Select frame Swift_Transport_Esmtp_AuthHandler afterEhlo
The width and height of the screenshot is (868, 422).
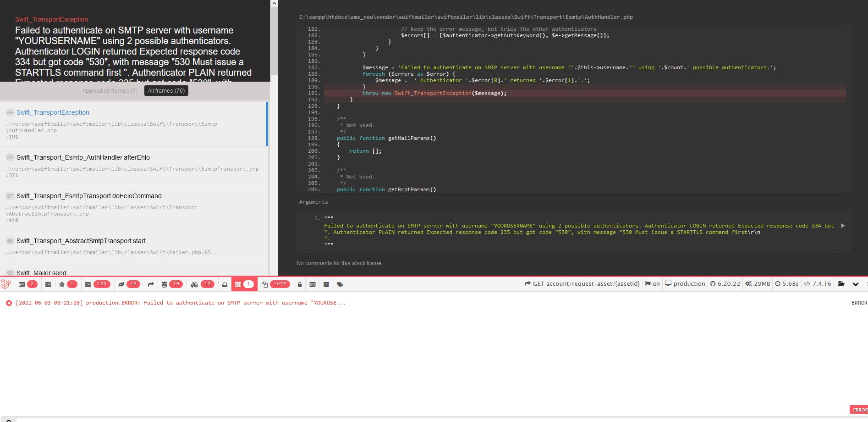pos(83,157)
